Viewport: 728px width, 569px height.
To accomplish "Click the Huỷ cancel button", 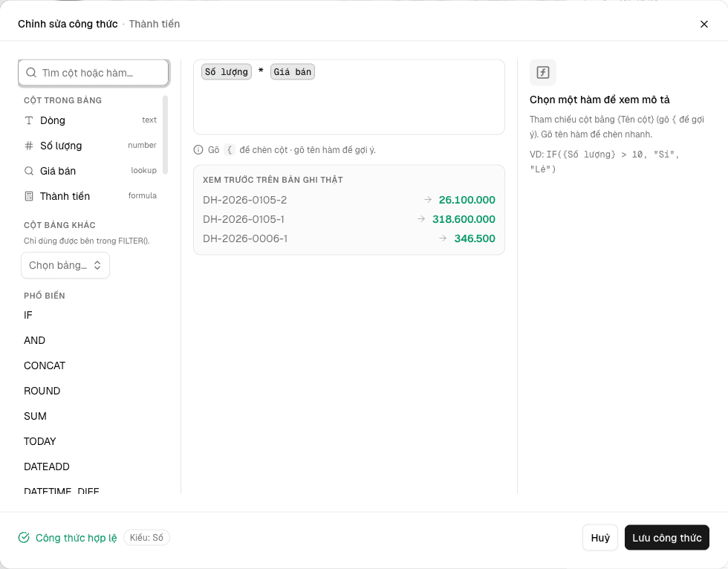I will point(600,538).
